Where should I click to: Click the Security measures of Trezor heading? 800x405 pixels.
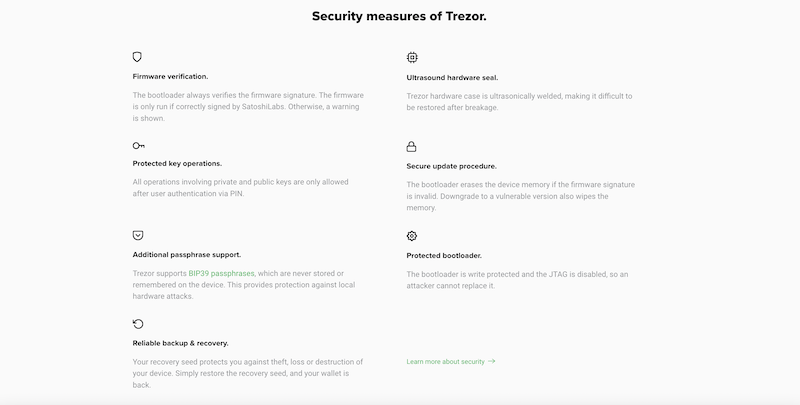(x=399, y=16)
